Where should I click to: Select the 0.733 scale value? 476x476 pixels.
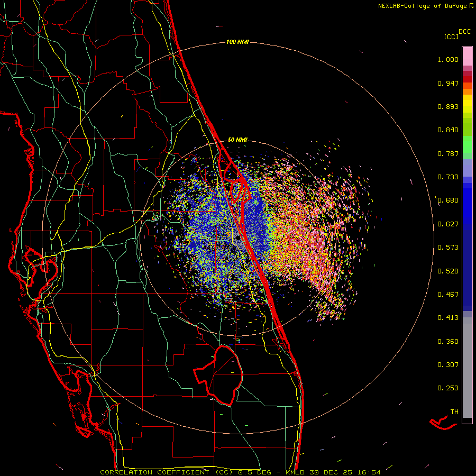click(x=448, y=177)
